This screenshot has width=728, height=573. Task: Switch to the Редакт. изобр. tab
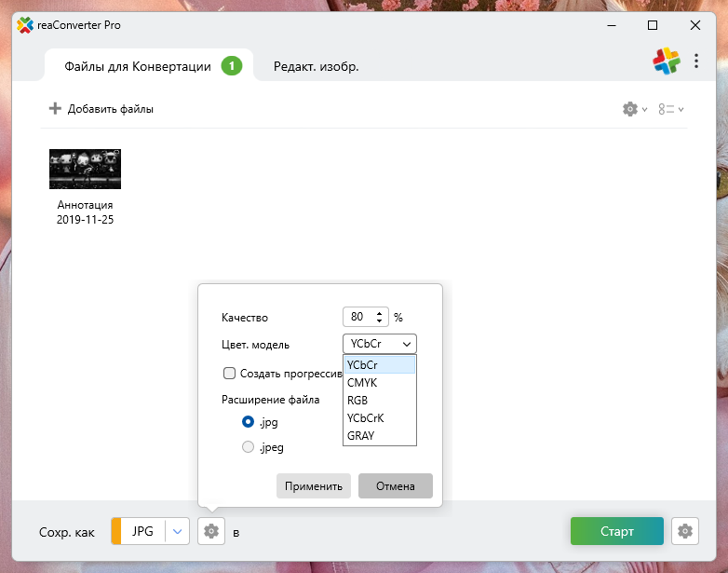[316, 66]
